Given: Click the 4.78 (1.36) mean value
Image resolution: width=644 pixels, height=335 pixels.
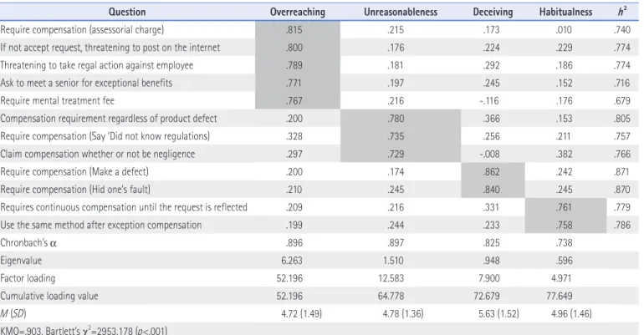Looking at the screenshot, I should pyautogui.click(x=403, y=313).
